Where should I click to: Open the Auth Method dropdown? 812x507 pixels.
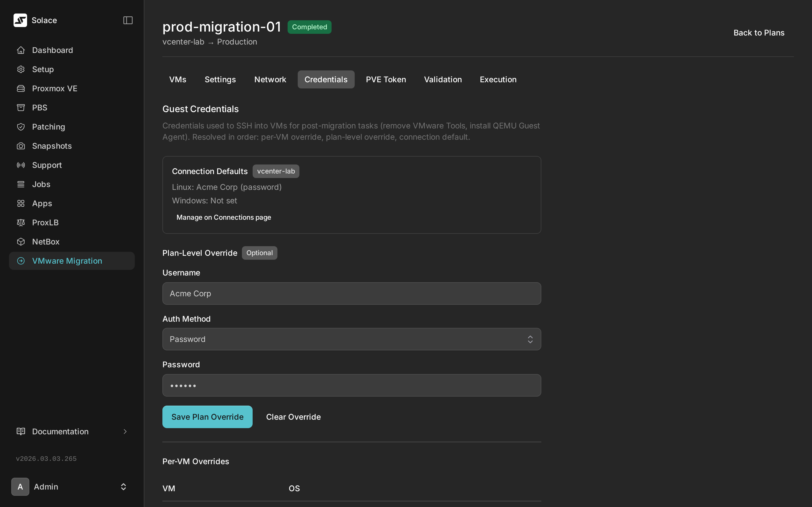pos(351,339)
